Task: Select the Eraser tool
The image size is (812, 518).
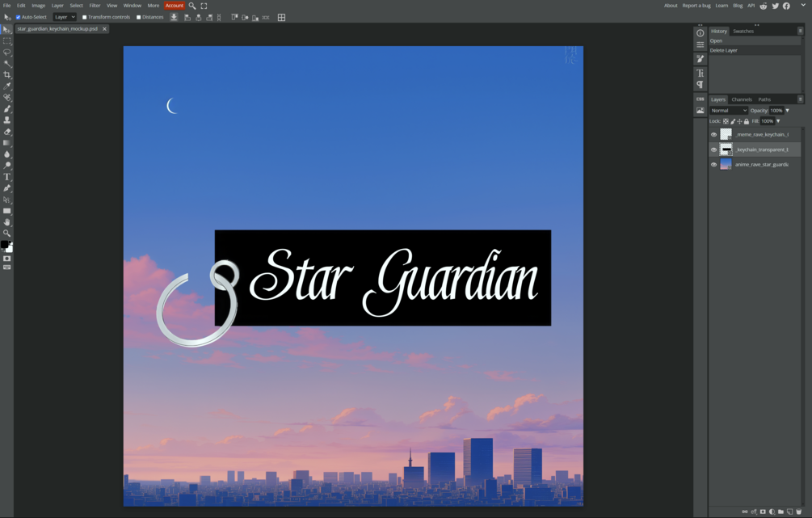Action: tap(6, 132)
